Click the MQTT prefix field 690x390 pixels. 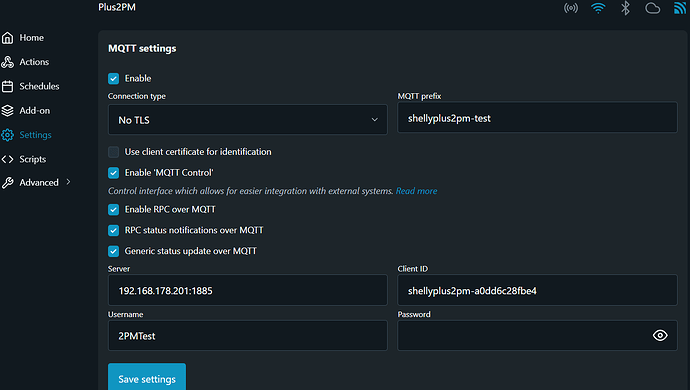pyautogui.click(x=537, y=118)
